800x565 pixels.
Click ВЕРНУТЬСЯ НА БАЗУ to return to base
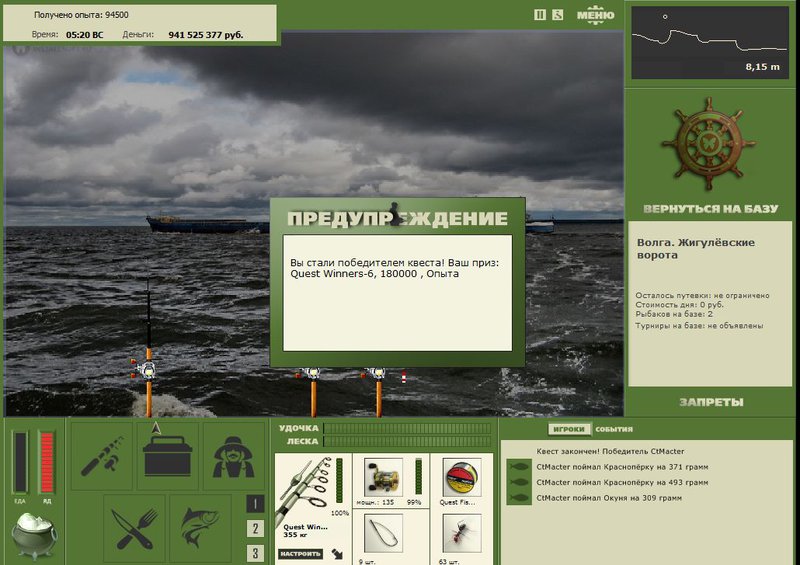click(711, 209)
